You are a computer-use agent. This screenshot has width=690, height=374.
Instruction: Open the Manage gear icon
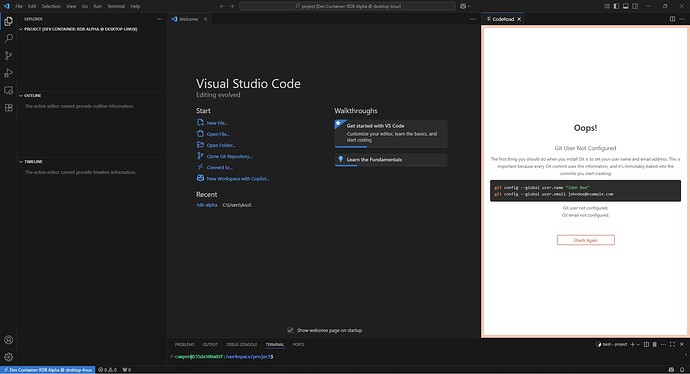click(x=8, y=357)
